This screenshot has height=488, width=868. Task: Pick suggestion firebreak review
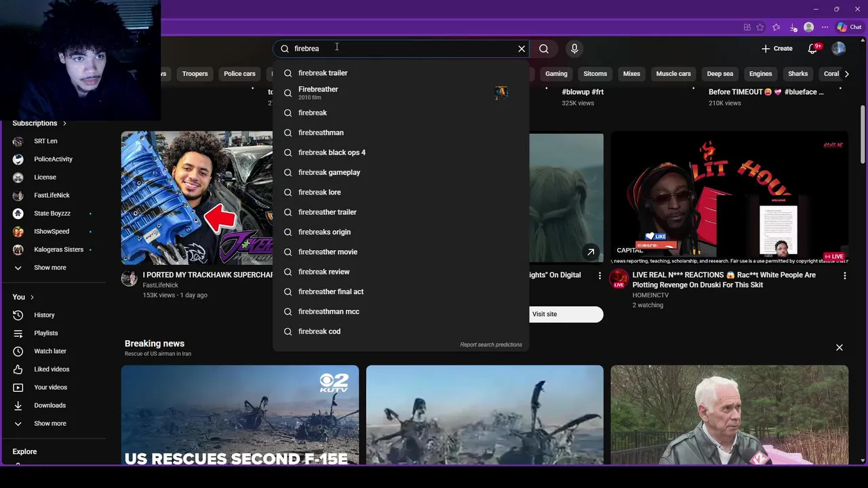[401, 272]
